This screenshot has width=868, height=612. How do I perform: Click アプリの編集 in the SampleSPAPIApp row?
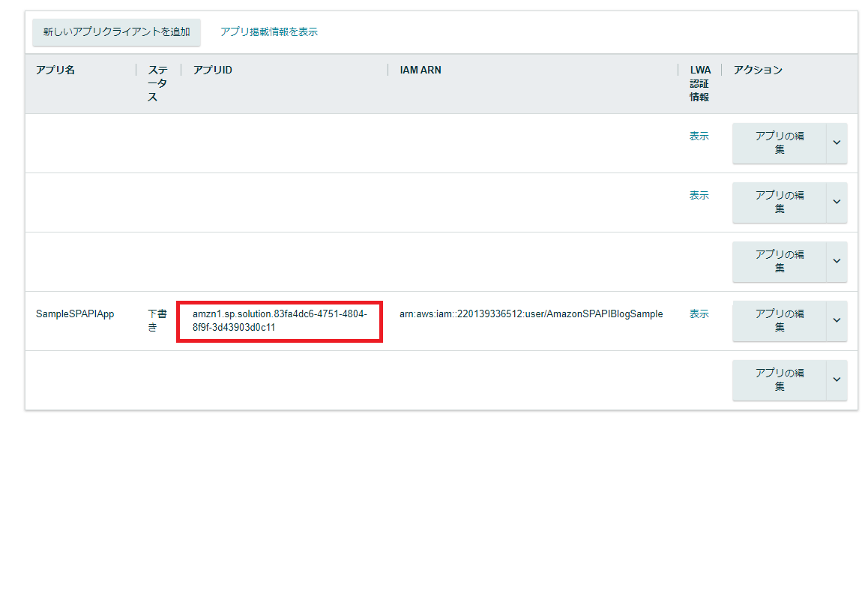click(x=780, y=321)
